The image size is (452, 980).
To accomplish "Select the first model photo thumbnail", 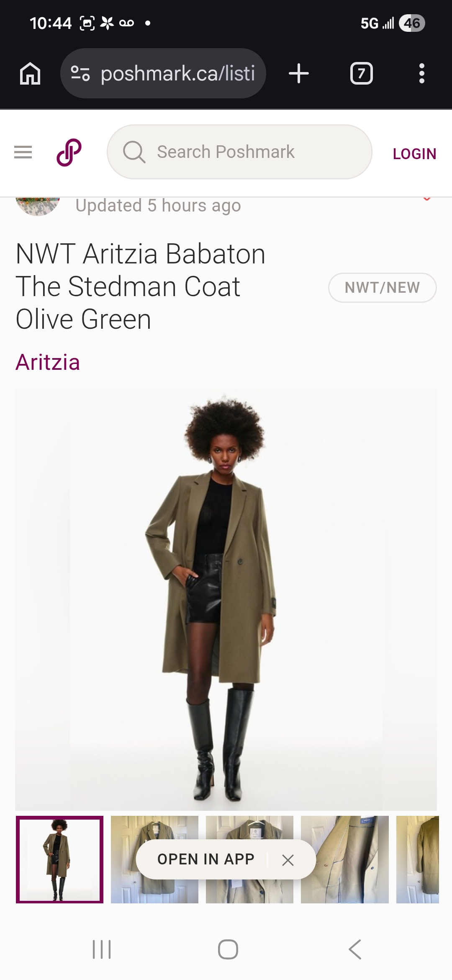I will point(59,859).
